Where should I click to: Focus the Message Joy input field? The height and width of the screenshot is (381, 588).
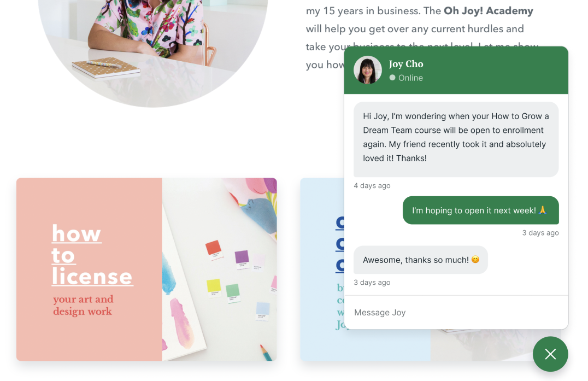click(456, 312)
